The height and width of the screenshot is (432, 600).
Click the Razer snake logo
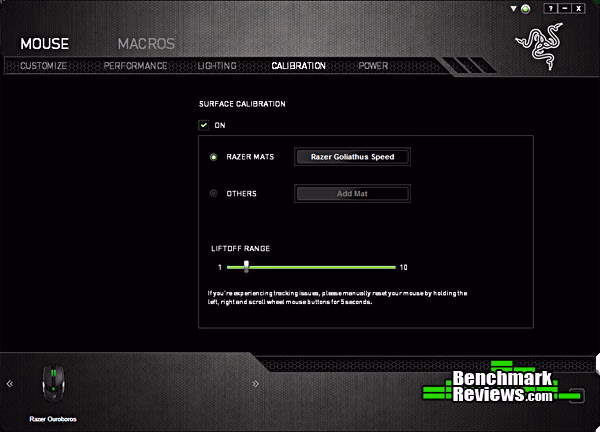539,46
